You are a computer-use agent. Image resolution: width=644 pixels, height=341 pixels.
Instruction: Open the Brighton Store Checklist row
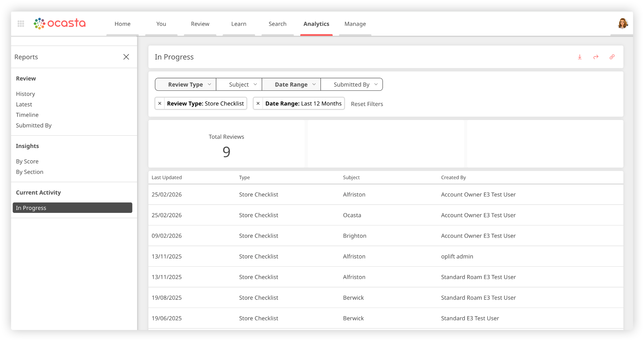coord(354,236)
